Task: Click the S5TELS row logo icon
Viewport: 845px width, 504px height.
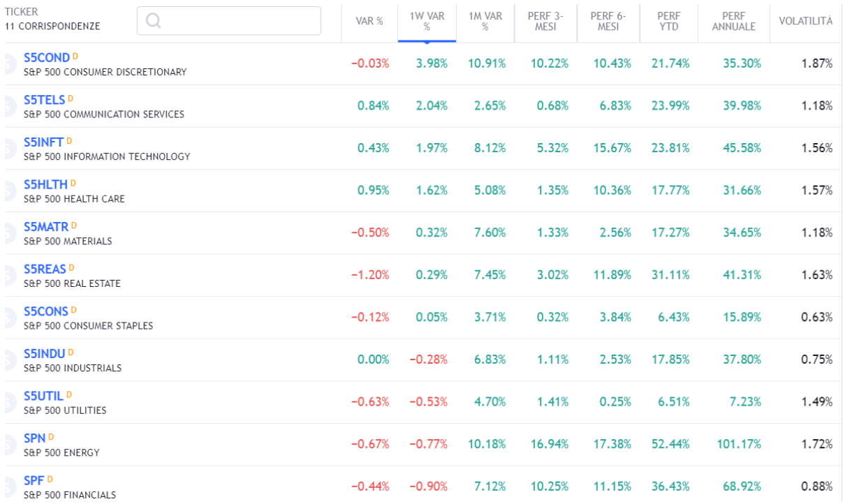Action: point(9,107)
